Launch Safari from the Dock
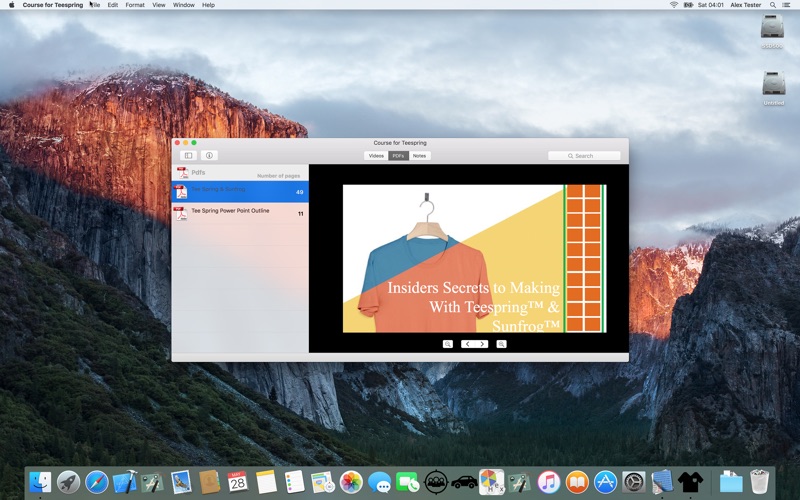 click(97, 481)
